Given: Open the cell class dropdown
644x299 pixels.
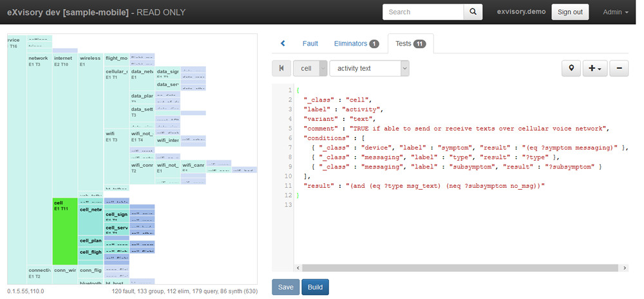Looking at the screenshot, I should 310,69.
